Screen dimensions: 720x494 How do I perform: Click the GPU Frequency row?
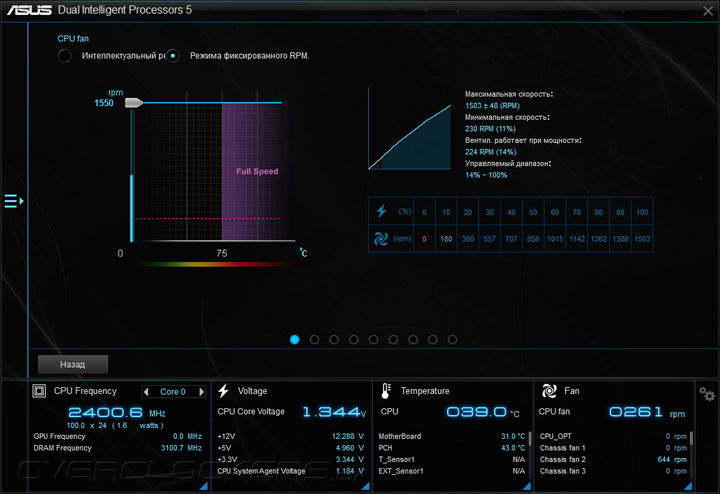click(x=118, y=436)
